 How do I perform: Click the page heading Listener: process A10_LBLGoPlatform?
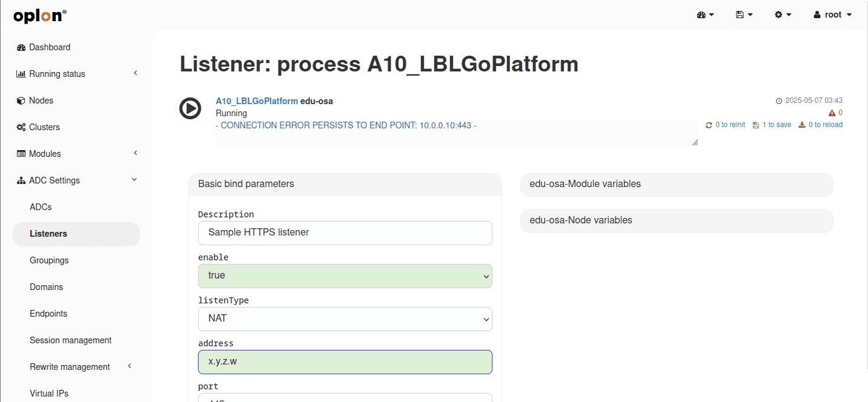[x=379, y=64]
